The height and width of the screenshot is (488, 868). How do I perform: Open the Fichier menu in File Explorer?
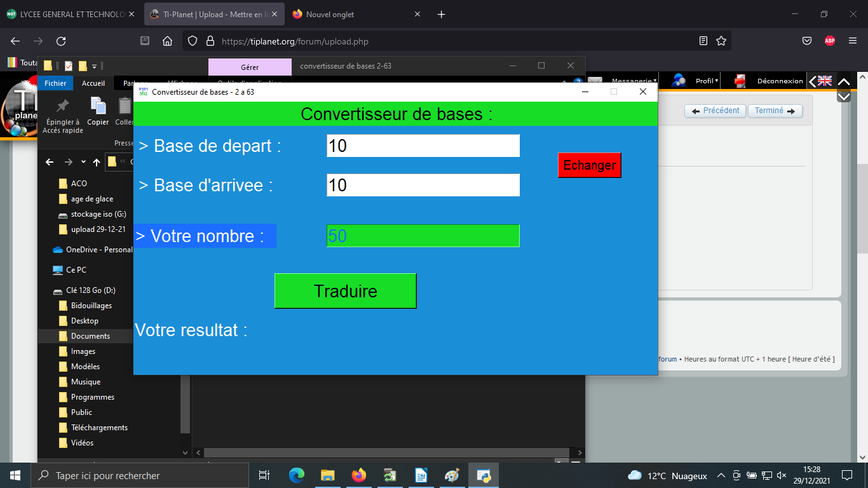pyautogui.click(x=55, y=83)
